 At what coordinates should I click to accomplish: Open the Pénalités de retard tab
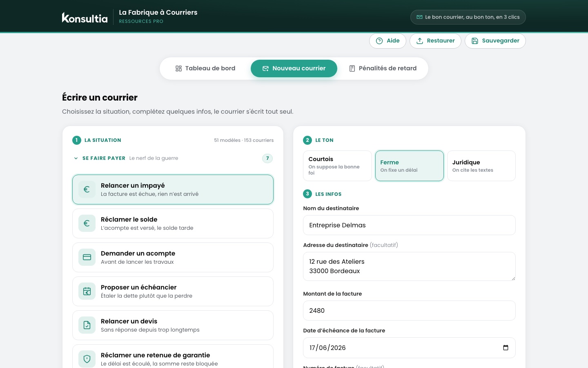383,68
